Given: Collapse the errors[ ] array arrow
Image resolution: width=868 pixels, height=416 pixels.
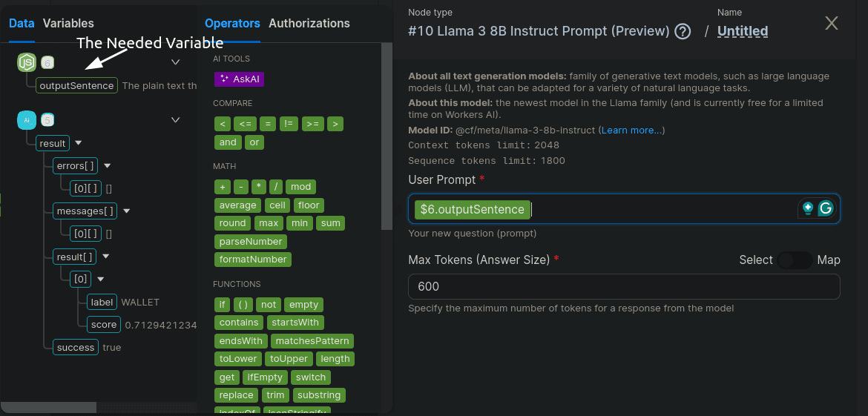Looking at the screenshot, I should tap(107, 166).
